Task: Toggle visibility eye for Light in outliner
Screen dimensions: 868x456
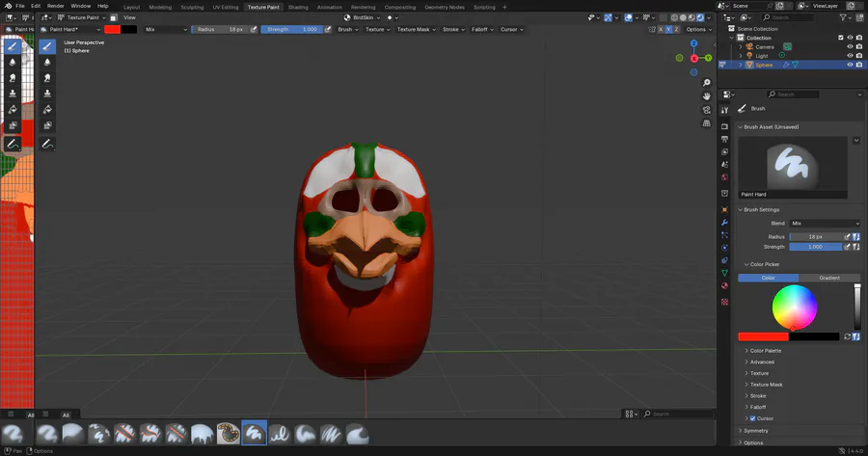Action: 850,56
